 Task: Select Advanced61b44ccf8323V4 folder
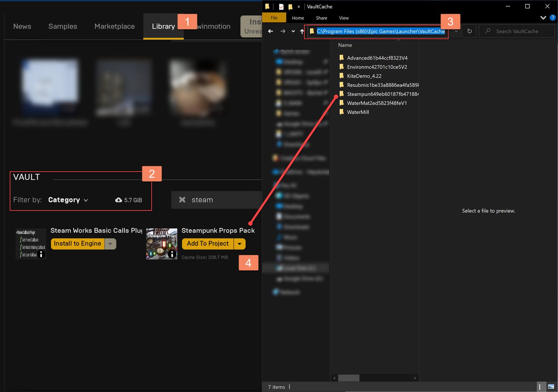[377, 58]
